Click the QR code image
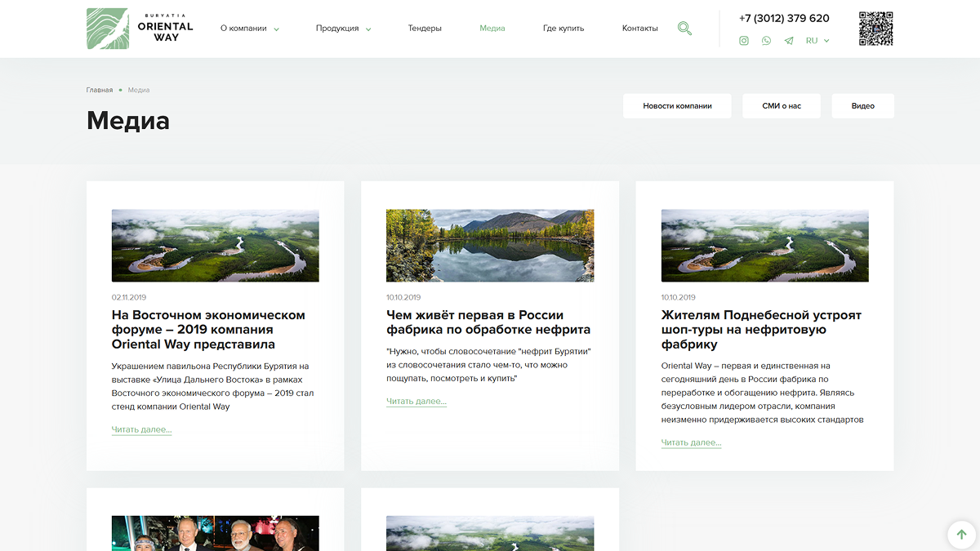The height and width of the screenshot is (551, 980). [x=875, y=29]
